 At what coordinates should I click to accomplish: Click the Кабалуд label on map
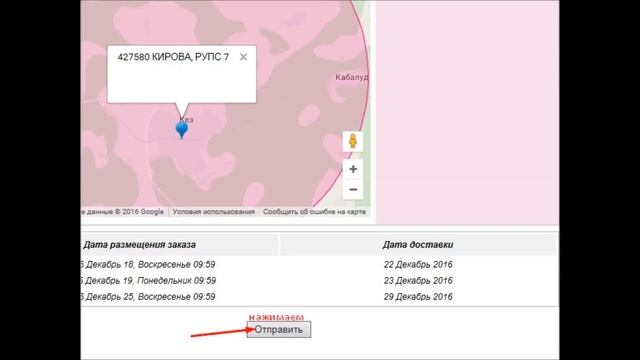352,77
